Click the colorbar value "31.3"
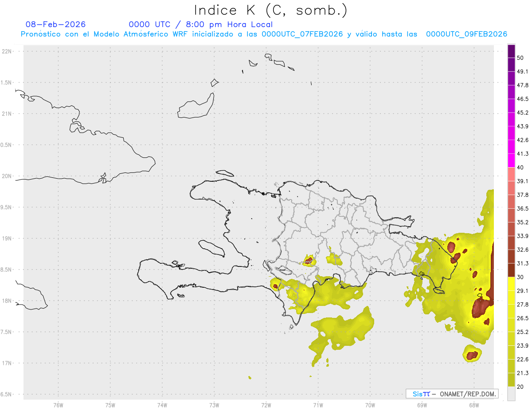The image size is (532, 411). click(x=523, y=263)
